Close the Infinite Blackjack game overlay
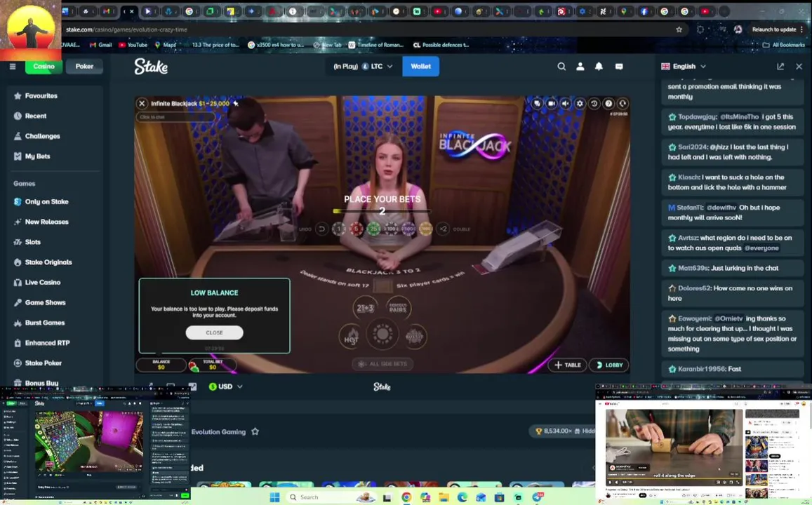The image size is (812, 505). click(x=142, y=104)
